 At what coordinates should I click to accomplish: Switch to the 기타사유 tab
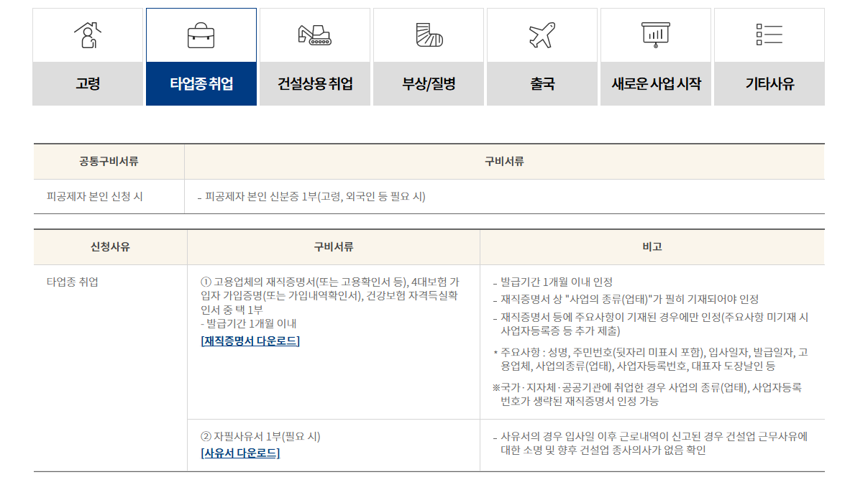769,84
